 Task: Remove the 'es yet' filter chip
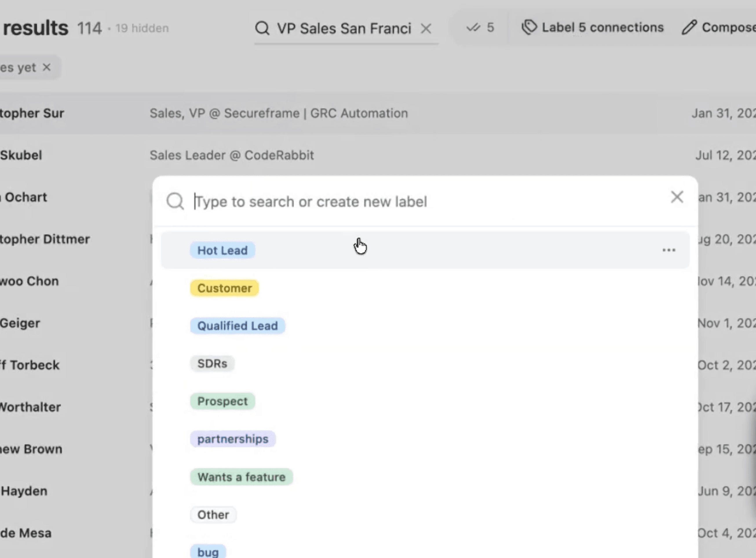[x=47, y=67]
